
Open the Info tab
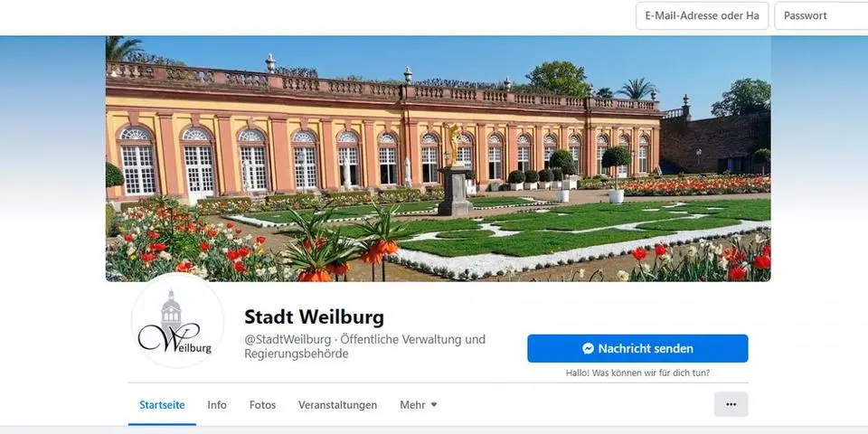coord(217,405)
